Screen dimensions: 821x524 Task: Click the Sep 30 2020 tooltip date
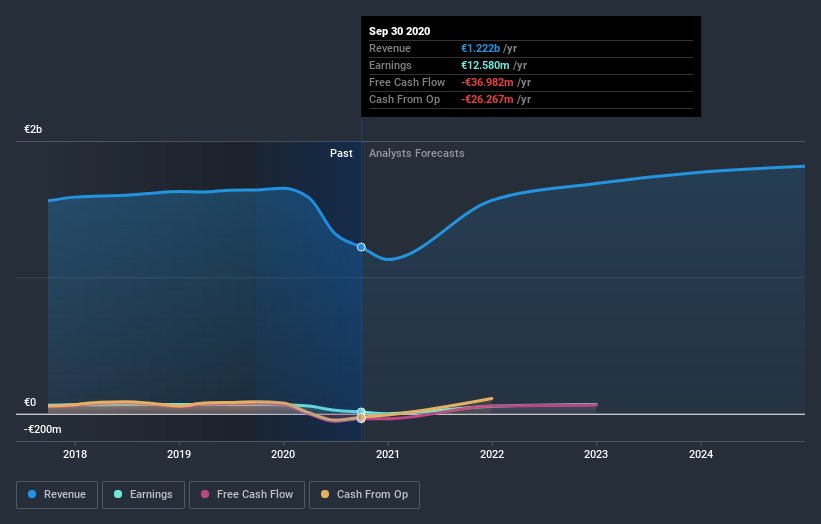pos(400,31)
